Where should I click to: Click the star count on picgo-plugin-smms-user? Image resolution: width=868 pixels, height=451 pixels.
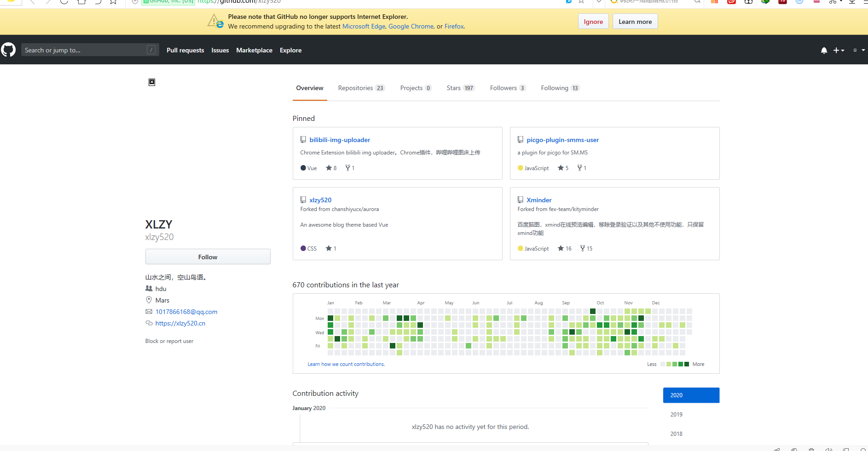click(563, 168)
